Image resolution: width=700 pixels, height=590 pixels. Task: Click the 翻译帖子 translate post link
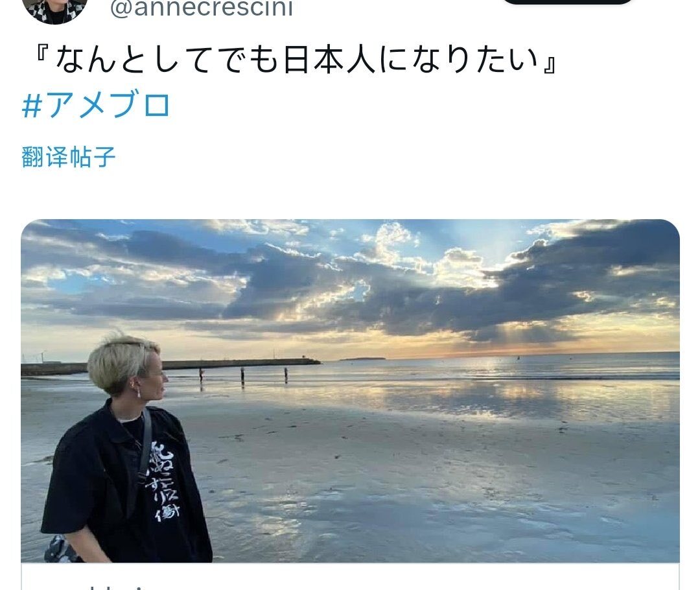point(68,157)
